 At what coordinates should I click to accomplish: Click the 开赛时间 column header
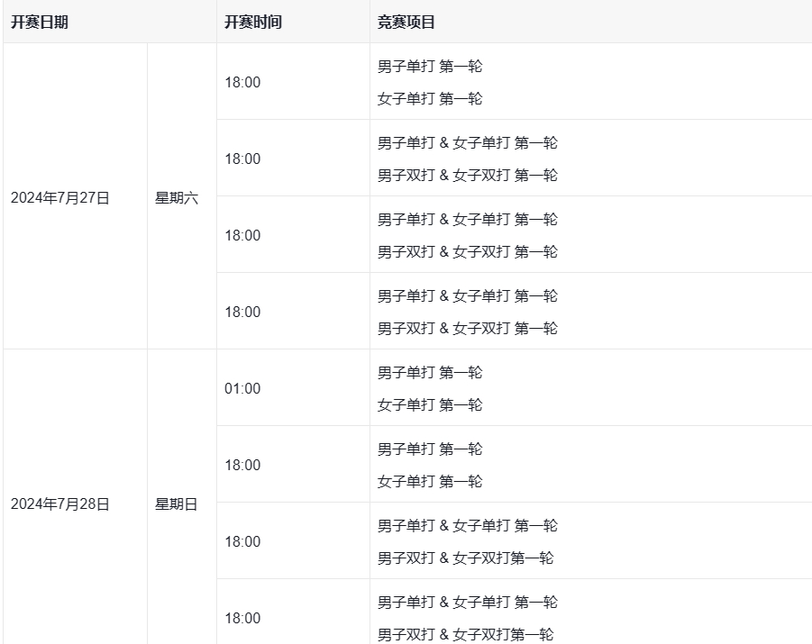point(253,23)
